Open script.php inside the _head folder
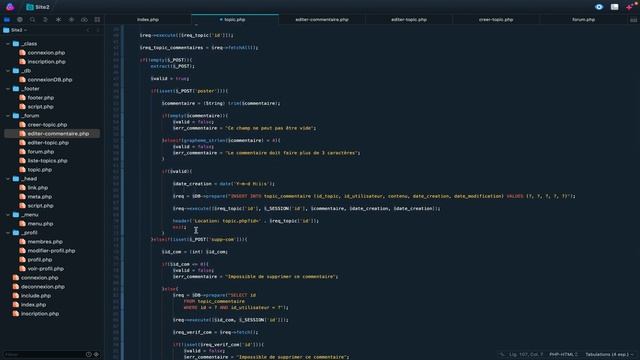This screenshot has height=360, width=640. click(x=40, y=206)
